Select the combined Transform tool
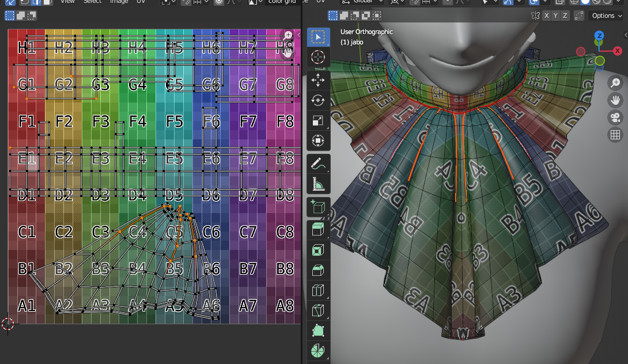628x364 pixels. [x=318, y=141]
